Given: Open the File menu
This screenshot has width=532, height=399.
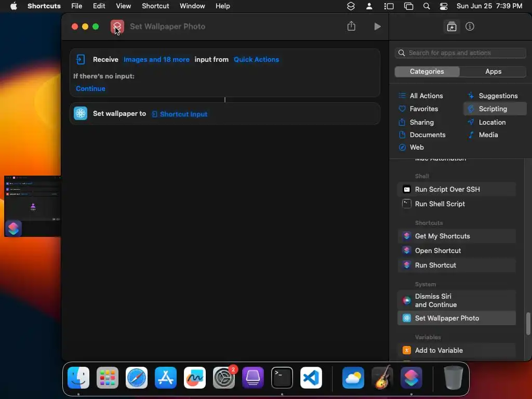Looking at the screenshot, I should click(x=77, y=6).
